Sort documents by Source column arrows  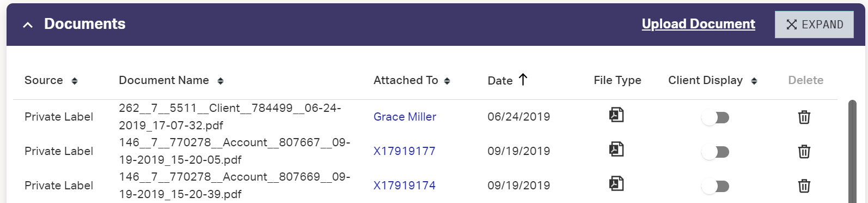point(75,81)
